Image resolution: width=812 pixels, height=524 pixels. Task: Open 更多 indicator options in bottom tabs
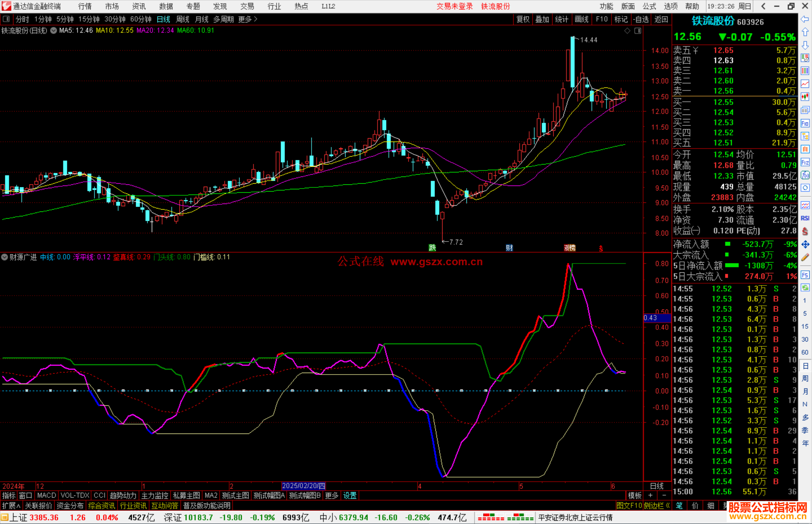332,495
